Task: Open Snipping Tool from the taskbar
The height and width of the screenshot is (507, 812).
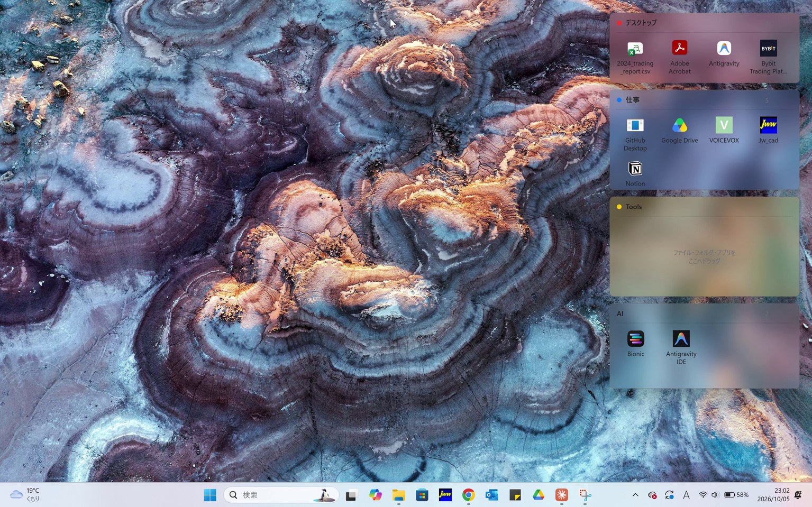Action: pyautogui.click(x=585, y=495)
